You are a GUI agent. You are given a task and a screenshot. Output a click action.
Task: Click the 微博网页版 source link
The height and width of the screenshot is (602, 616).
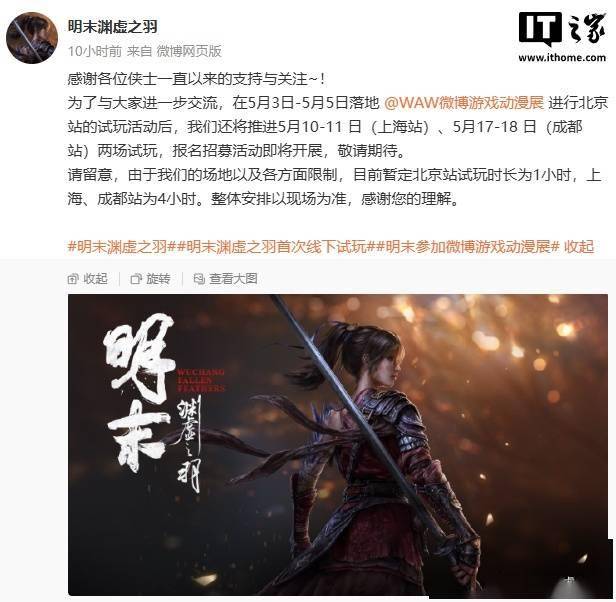click(x=189, y=51)
